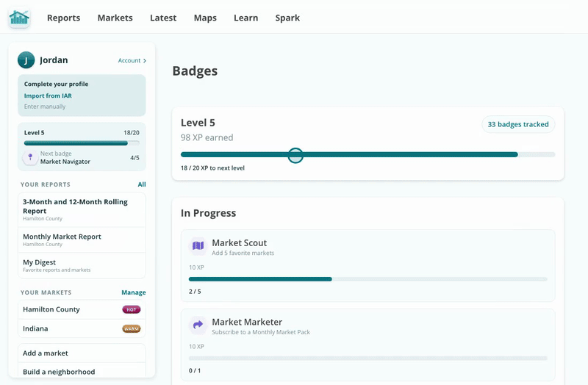Click the Market Scout map icon
This screenshot has width=588, height=385.
click(198, 246)
